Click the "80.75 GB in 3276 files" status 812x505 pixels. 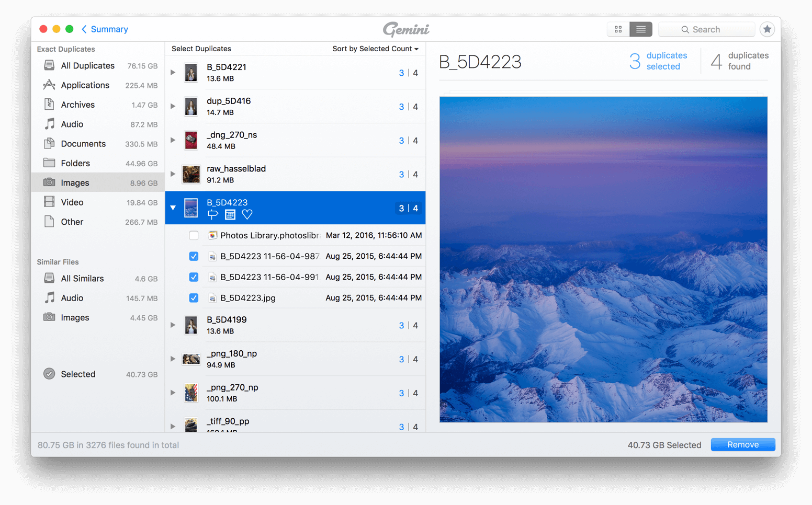coord(108,445)
